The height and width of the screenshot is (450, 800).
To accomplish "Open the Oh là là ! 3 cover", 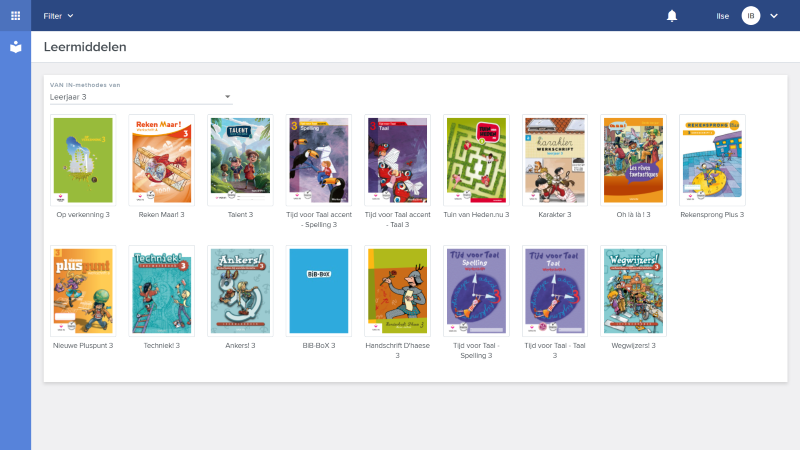I will tap(633, 160).
